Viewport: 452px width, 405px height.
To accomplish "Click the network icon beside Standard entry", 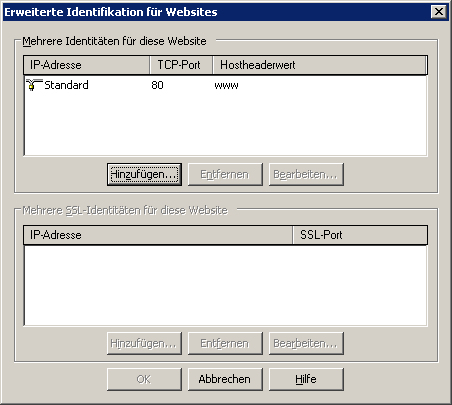I will click(34, 85).
